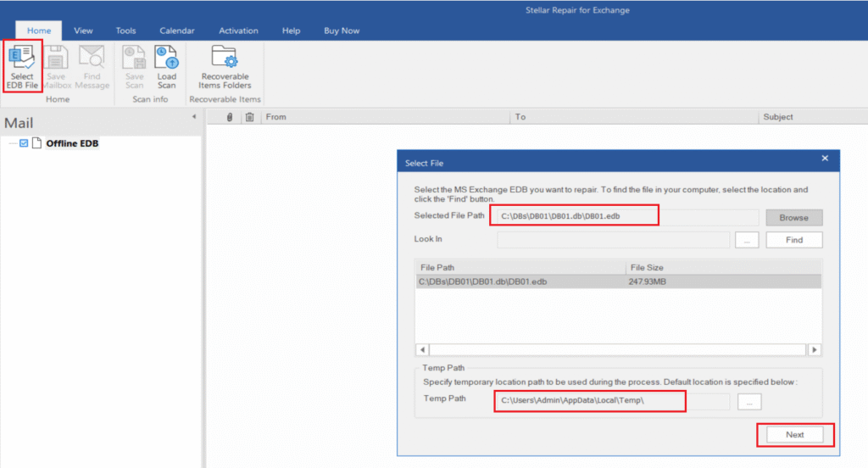Click the Offline EDB file icon
The image size is (868, 468).
[x=37, y=143]
